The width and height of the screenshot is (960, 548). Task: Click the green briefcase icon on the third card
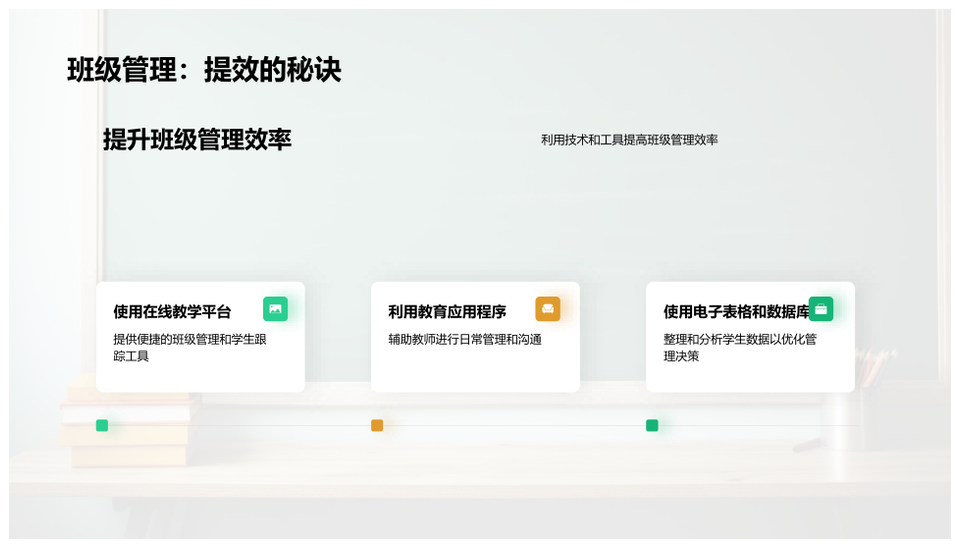point(821,309)
